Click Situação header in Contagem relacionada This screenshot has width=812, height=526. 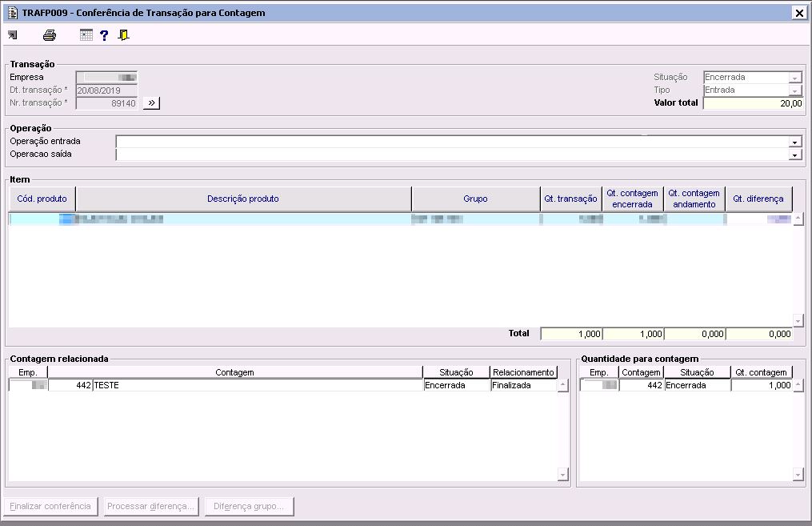click(x=456, y=372)
